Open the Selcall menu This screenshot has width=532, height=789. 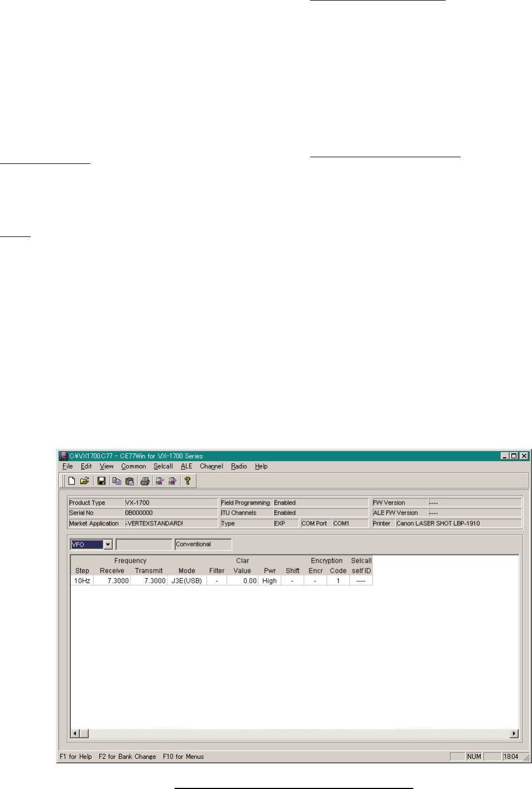[x=163, y=466]
